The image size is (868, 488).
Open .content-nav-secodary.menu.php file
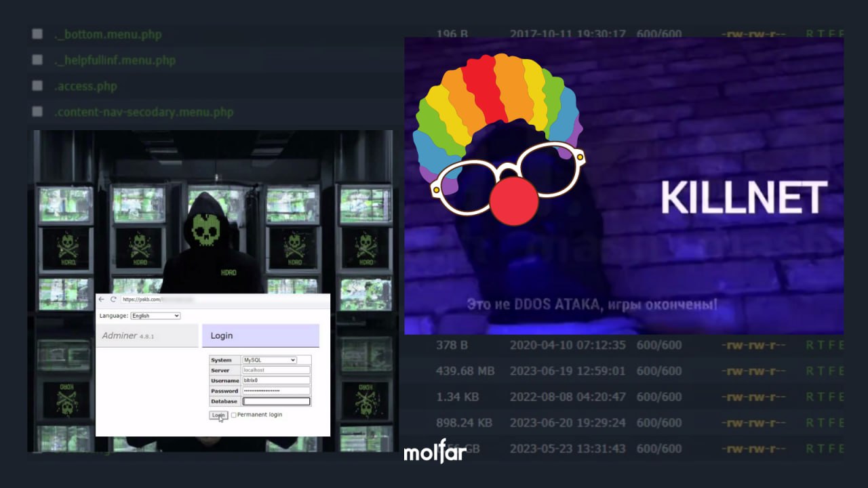pyautogui.click(x=144, y=112)
